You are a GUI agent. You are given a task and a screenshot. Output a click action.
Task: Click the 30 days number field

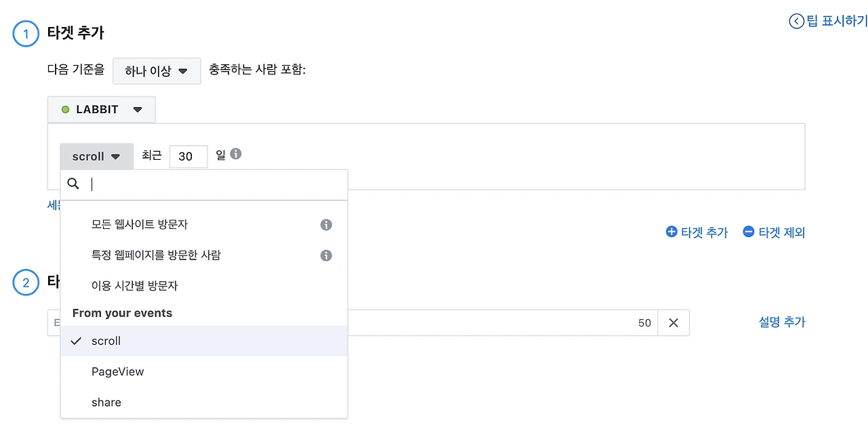(x=188, y=156)
